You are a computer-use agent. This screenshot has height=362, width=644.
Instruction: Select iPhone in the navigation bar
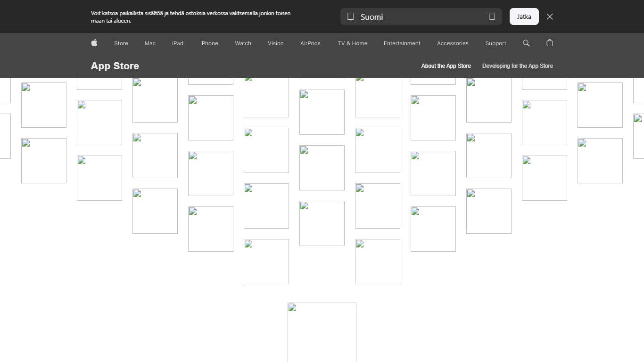click(209, 43)
